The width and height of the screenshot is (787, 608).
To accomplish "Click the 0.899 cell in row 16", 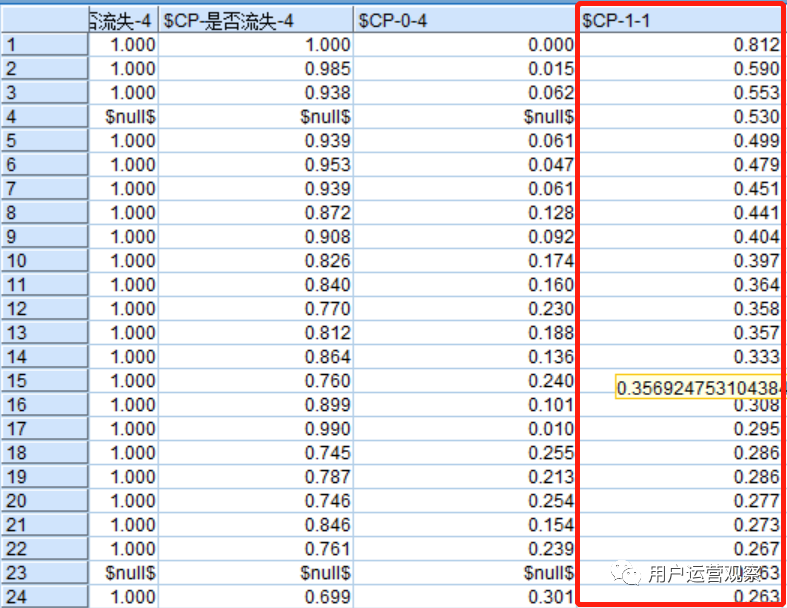I will pos(256,405).
